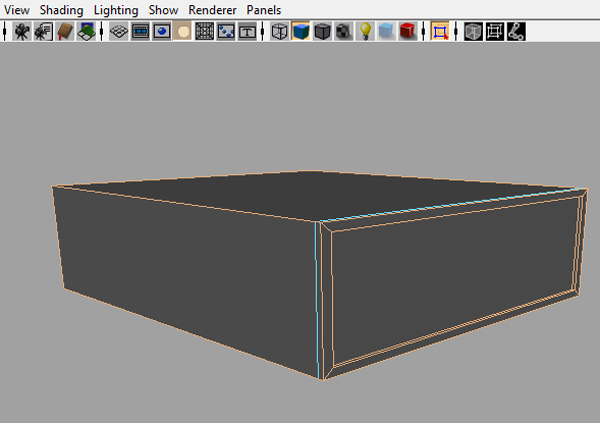
Task: Toggle the Film Gate icon
Action: 140,31
